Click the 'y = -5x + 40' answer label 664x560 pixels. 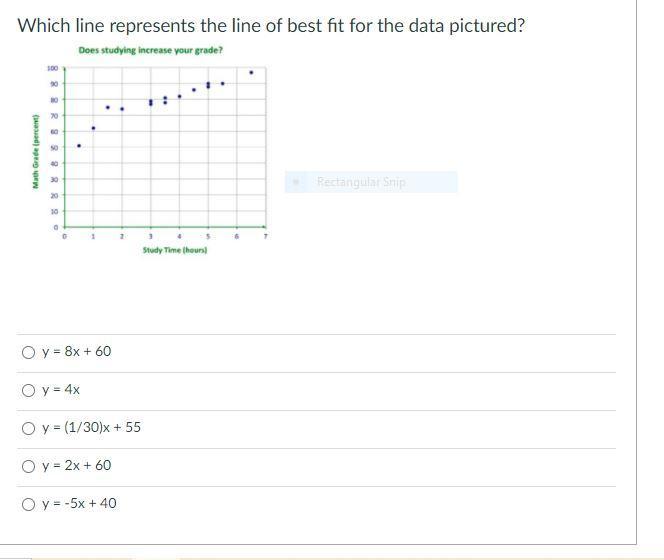79,503
